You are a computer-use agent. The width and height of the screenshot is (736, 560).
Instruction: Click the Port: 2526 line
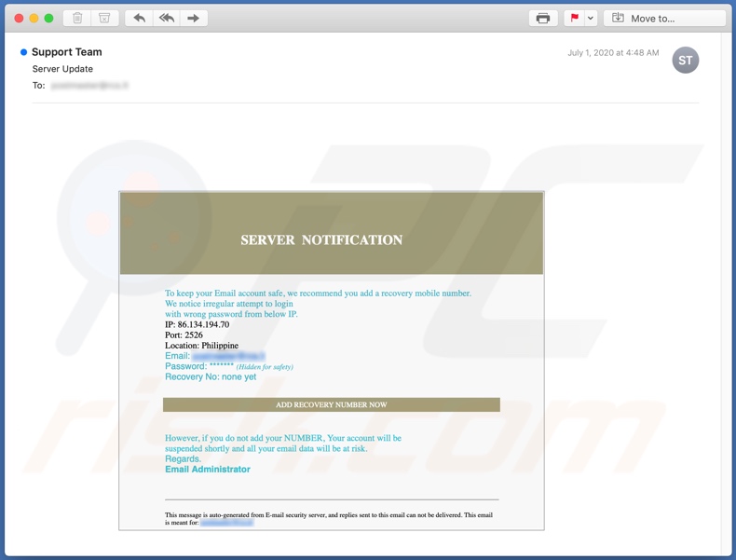tap(184, 335)
